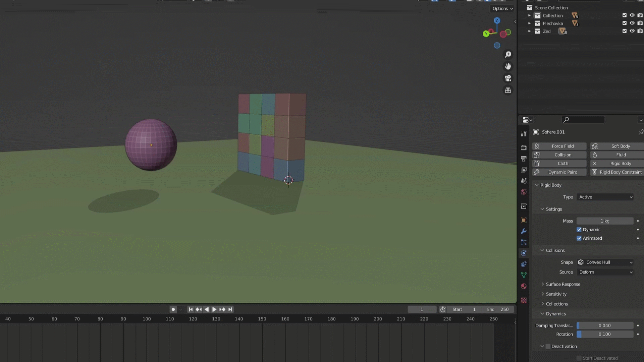Open the Particles properties tab
The width and height of the screenshot is (644, 362).
tap(524, 242)
